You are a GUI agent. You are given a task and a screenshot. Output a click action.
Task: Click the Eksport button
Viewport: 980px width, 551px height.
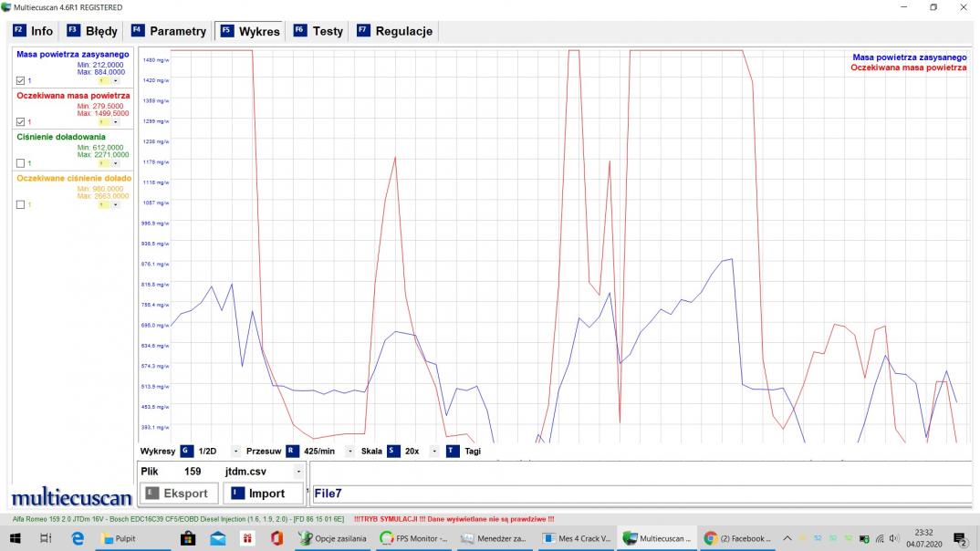177,494
